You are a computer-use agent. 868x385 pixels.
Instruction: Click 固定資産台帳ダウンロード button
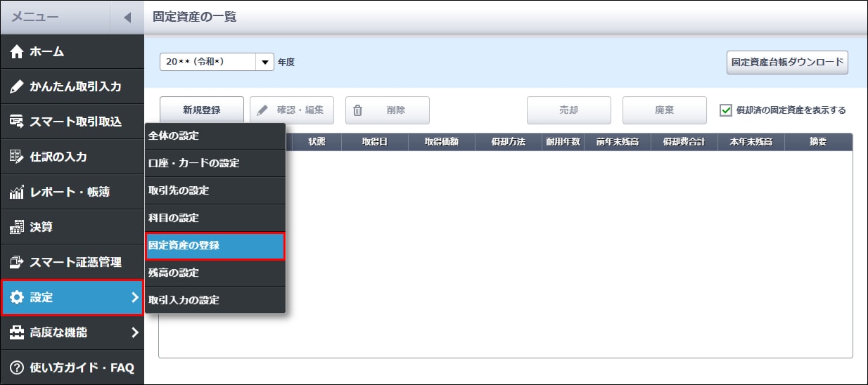pos(787,62)
